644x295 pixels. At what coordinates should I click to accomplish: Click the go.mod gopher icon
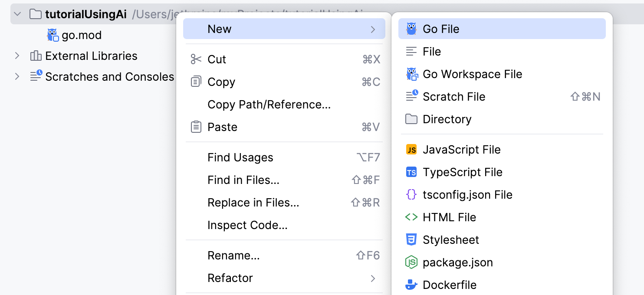click(x=52, y=35)
